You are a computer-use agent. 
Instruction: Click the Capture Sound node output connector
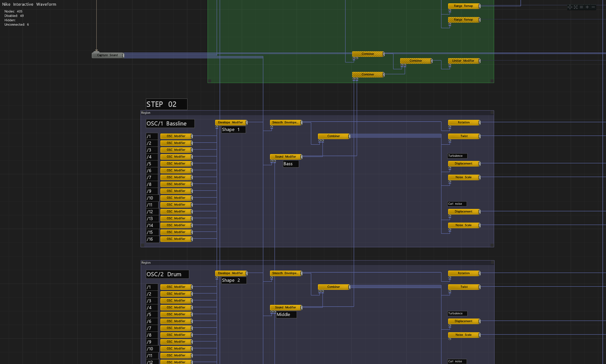tap(123, 55)
